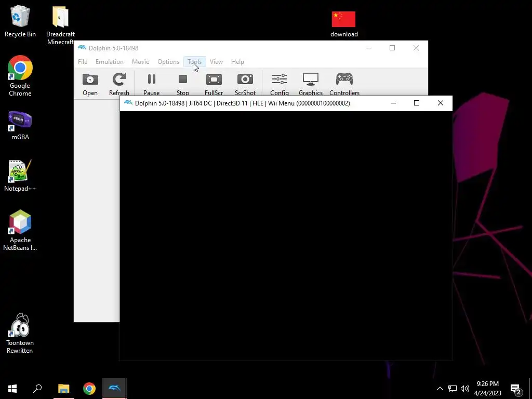
Task: Maximize the main Dolphin window
Action: pos(392,48)
